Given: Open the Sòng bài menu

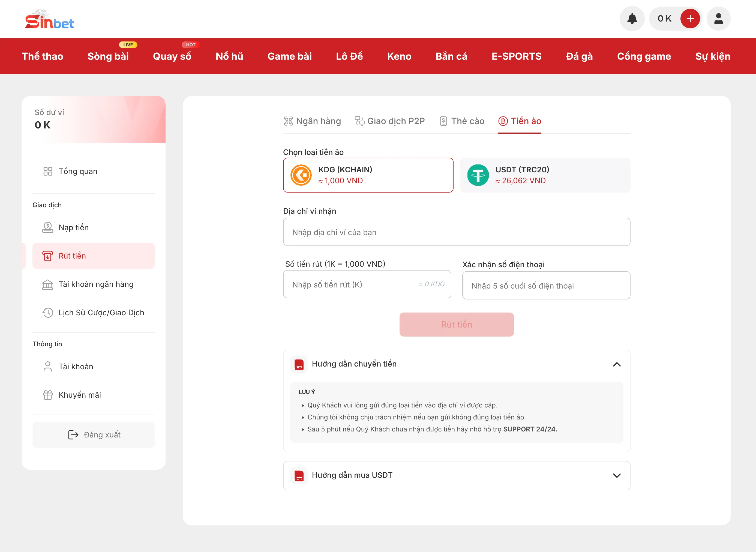Looking at the screenshot, I should (108, 56).
